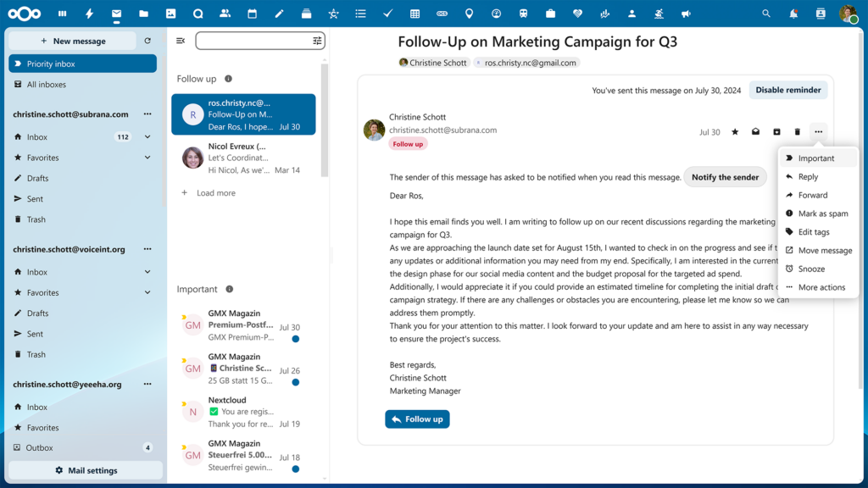Image resolution: width=868 pixels, height=488 pixels.
Task: Star the message from Christine Schott
Action: click(x=735, y=131)
